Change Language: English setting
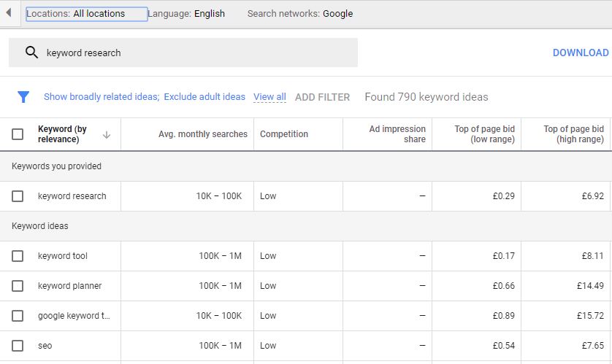The height and width of the screenshot is (364, 612). click(x=186, y=14)
